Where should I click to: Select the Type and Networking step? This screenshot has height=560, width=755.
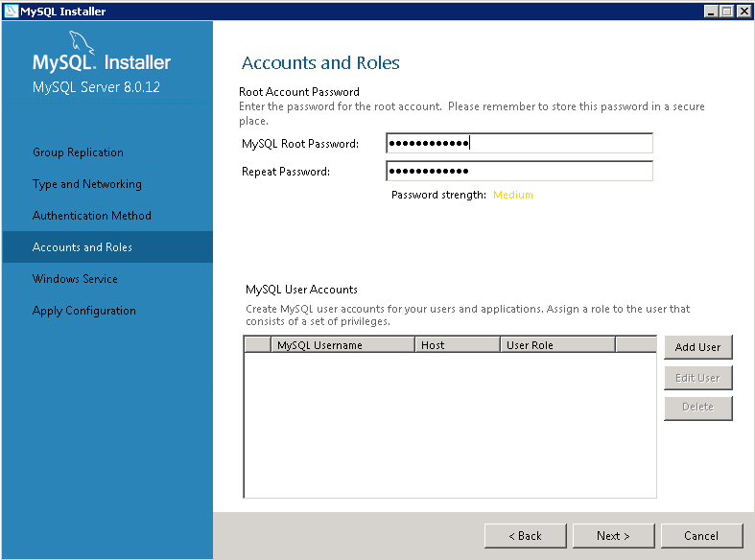pyautogui.click(x=86, y=184)
